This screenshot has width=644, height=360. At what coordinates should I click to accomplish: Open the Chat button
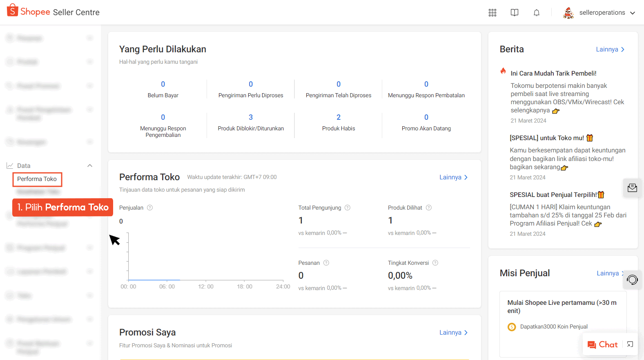point(603,344)
